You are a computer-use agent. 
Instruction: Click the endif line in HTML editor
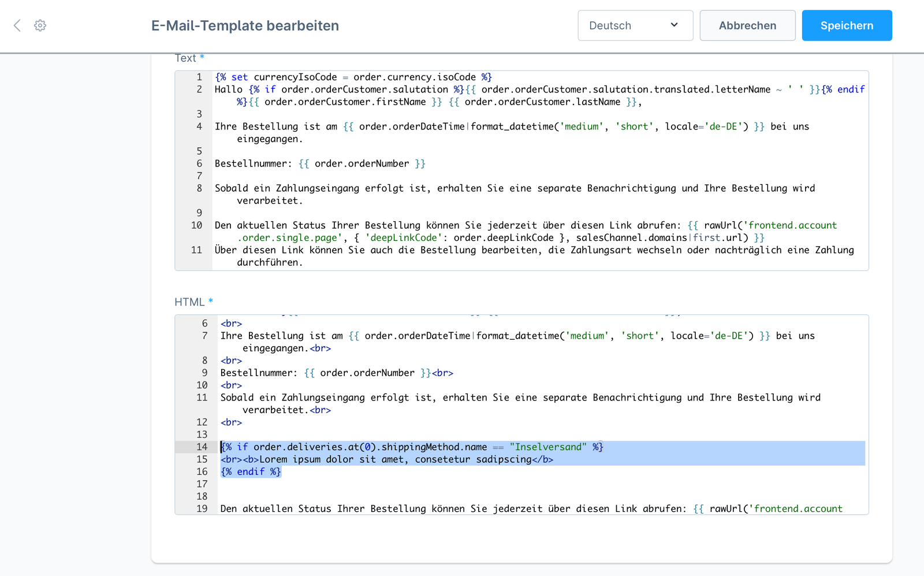point(251,472)
